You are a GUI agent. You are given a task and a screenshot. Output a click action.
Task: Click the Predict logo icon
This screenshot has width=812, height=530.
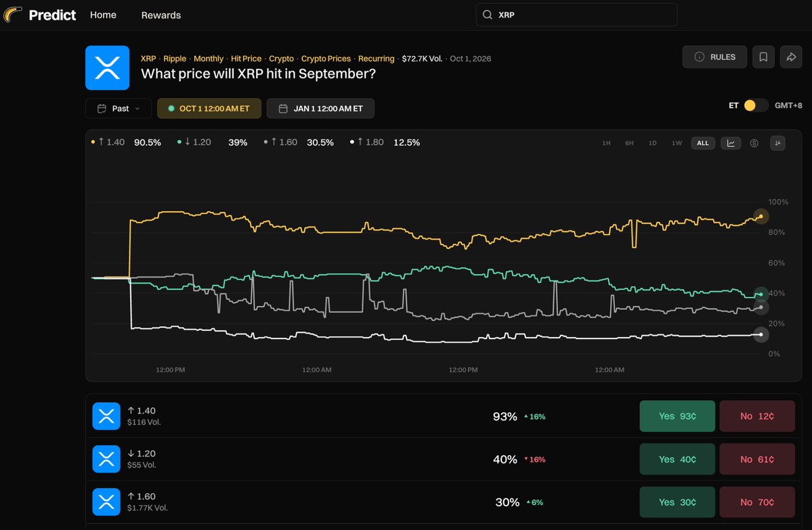tap(12, 14)
